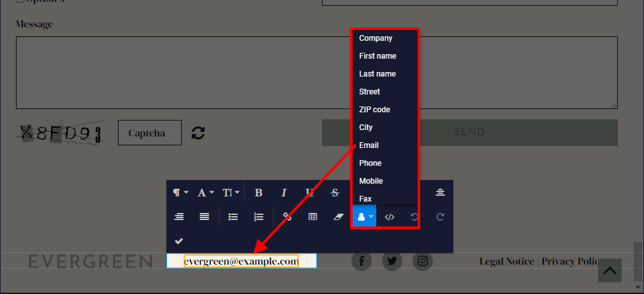Image resolution: width=644 pixels, height=294 pixels.
Task: Open the code view editor
Action: pos(390,217)
